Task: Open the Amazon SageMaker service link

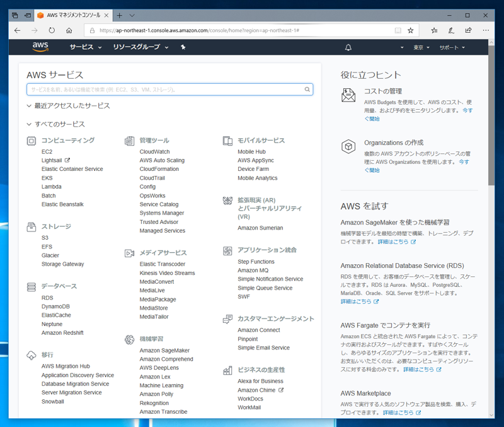Action: pos(164,351)
